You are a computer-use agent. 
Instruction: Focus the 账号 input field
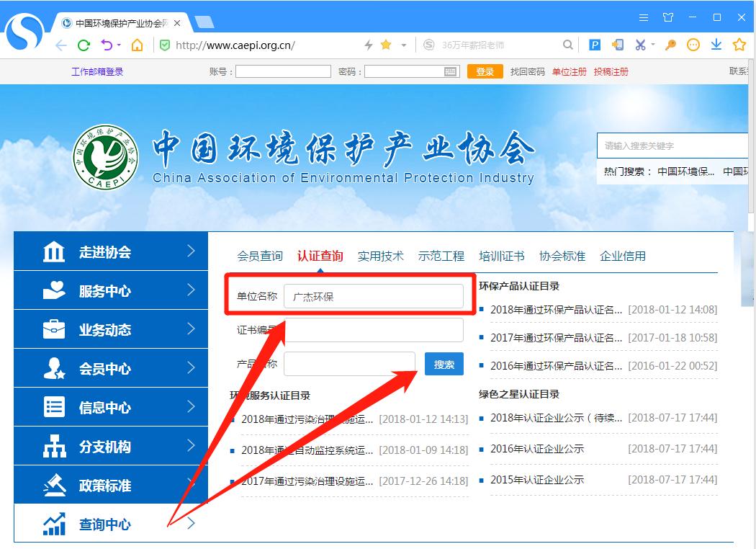click(x=283, y=72)
